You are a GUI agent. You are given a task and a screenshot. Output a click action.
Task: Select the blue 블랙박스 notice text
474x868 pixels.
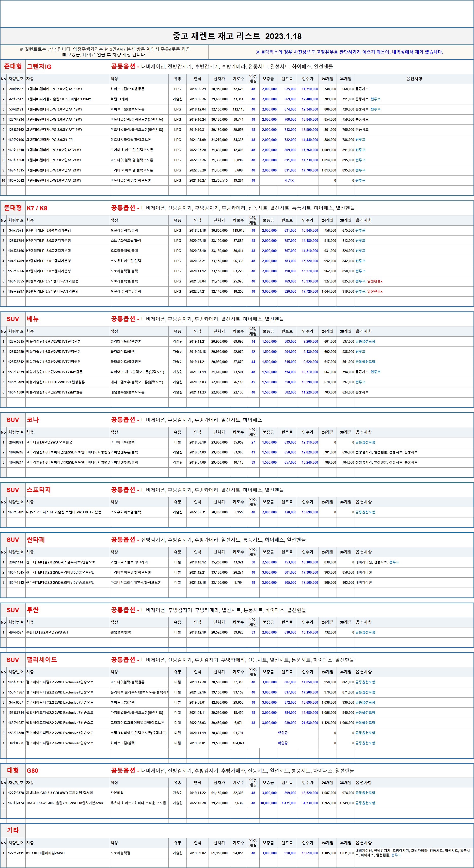tap(349, 52)
